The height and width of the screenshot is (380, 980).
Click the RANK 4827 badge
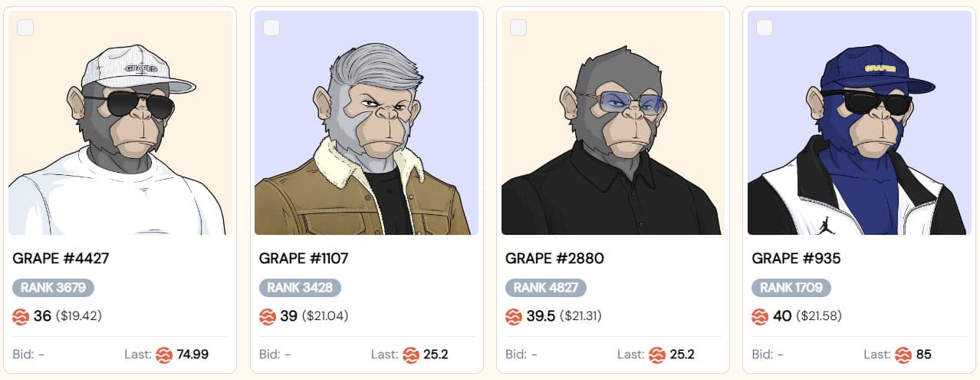click(546, 288)
